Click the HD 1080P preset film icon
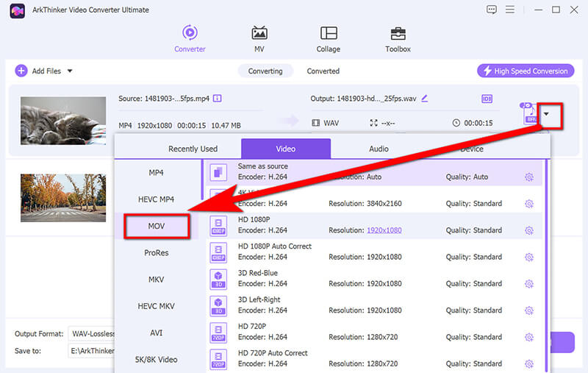The image size is (588, 373). click(x=218, y=226)
